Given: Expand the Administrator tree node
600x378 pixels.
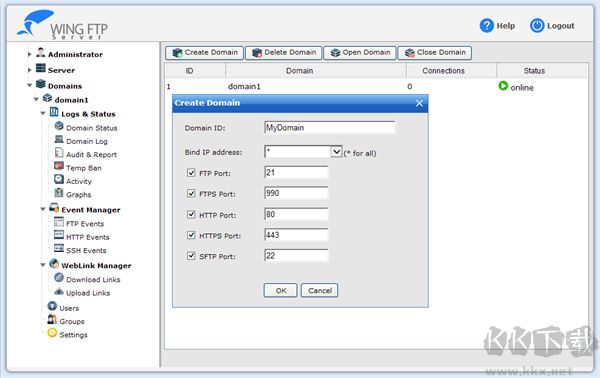Looking at the screenshot, I should click(29, 54).
